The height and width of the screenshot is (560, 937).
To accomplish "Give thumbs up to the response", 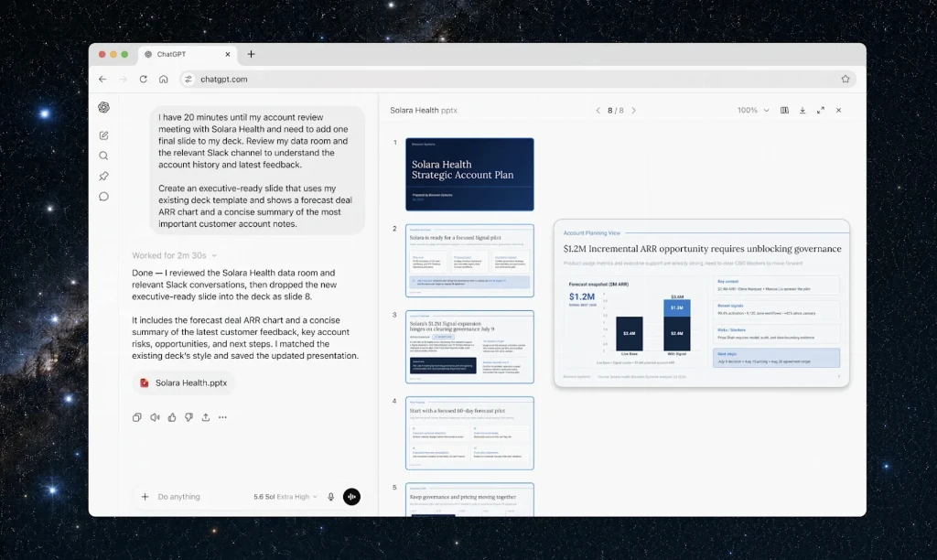I will 172,418.
